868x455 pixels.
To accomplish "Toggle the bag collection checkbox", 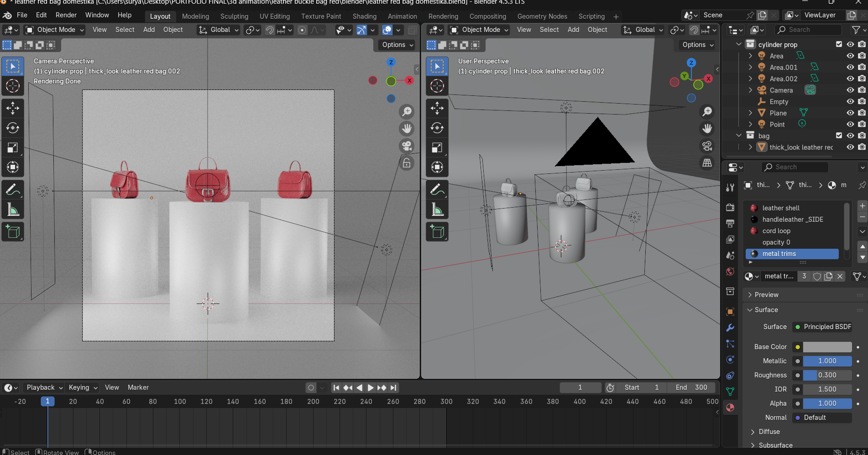I will tap(839, 135).
